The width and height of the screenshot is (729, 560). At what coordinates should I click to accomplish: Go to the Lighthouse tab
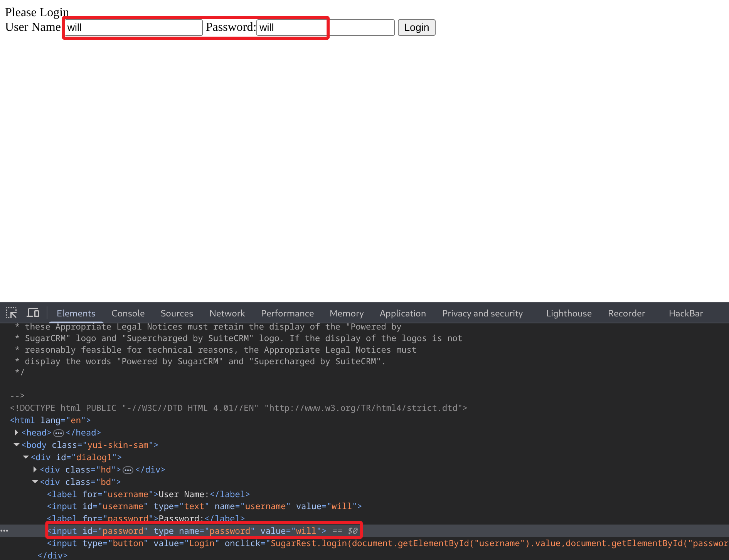(569, 313)
